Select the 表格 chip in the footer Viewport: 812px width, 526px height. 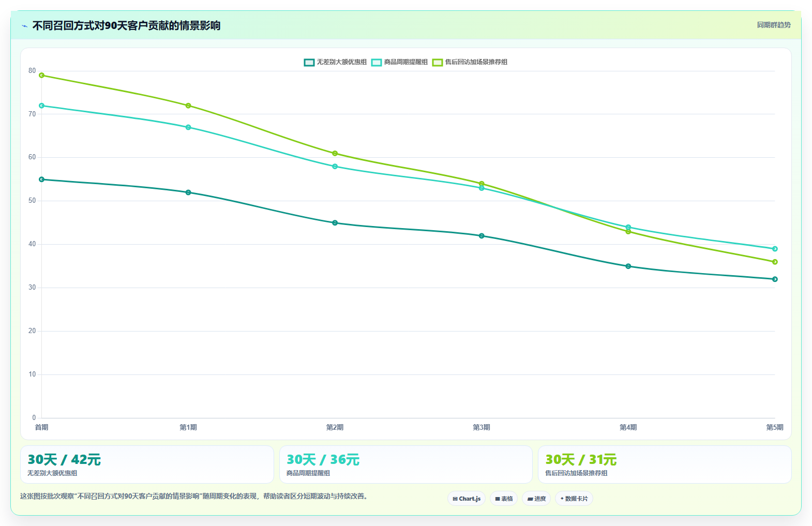[504, 499]
